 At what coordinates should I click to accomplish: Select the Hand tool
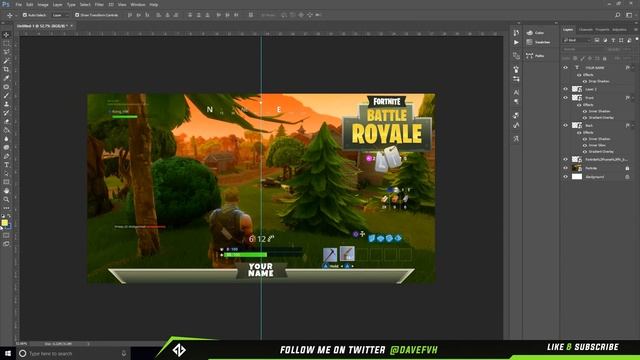(6, 191)
